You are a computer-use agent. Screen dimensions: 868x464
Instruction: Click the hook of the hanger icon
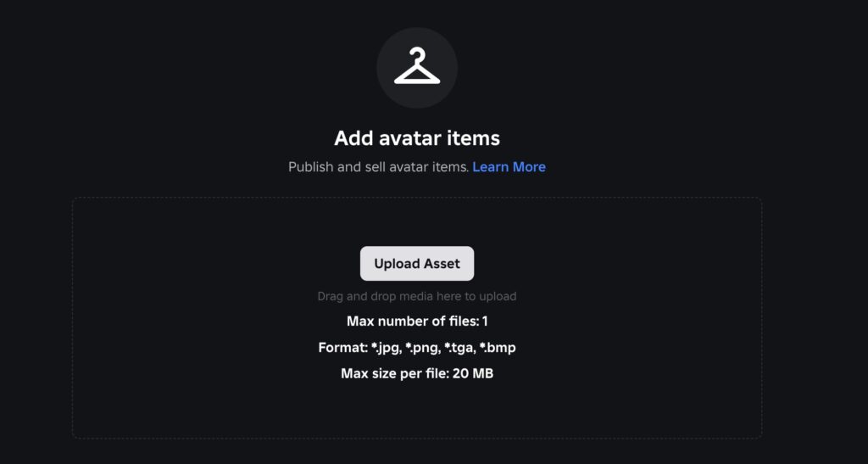(x=417, y=53)
